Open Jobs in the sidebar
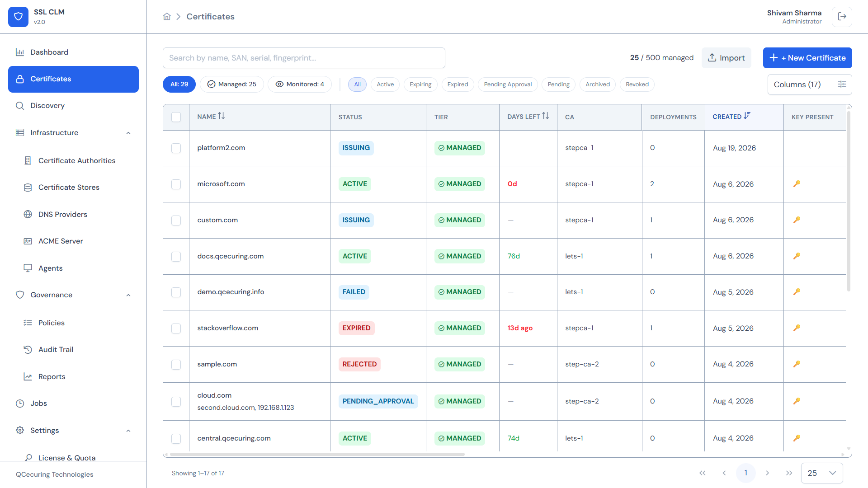 (x=73, y=404)
